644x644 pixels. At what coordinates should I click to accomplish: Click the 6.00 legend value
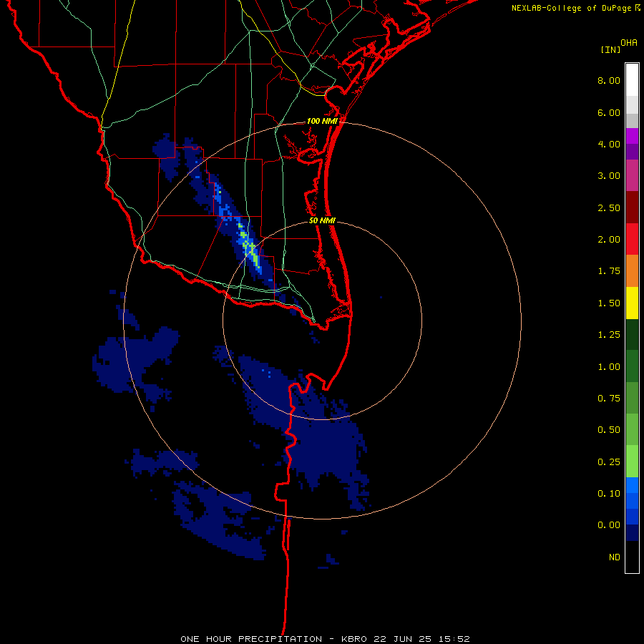(x=609, y=112)
